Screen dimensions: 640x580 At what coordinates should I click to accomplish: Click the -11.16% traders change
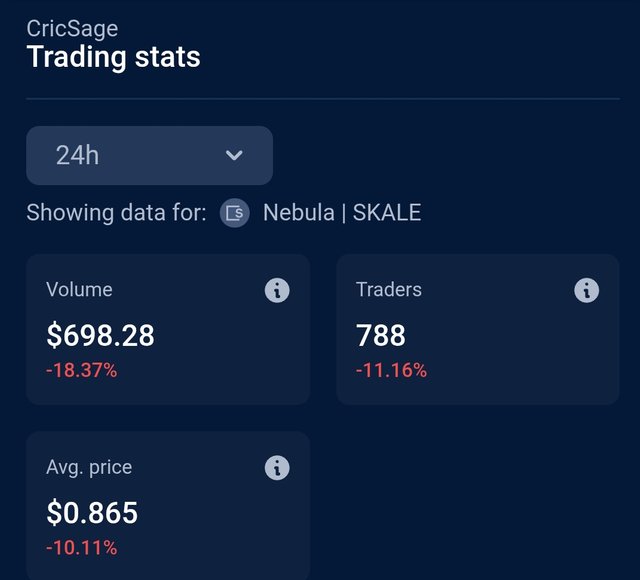pos(391,370)
